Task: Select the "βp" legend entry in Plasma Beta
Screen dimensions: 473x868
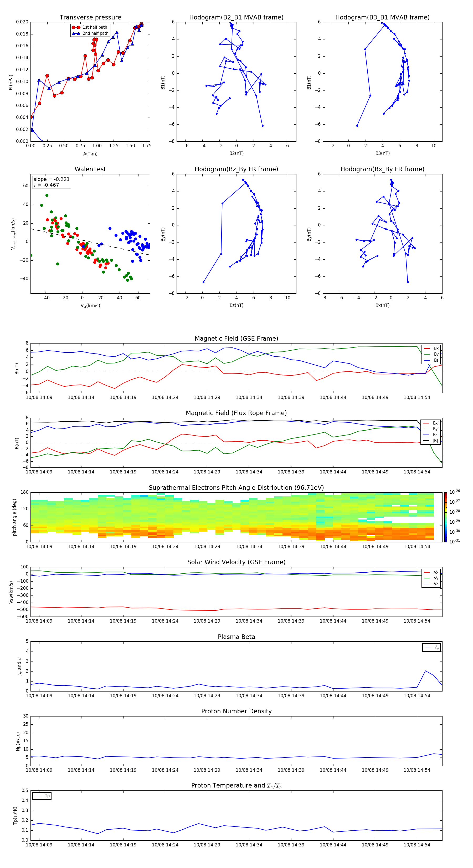Action: pyautogui.click(x=431, y=647)
